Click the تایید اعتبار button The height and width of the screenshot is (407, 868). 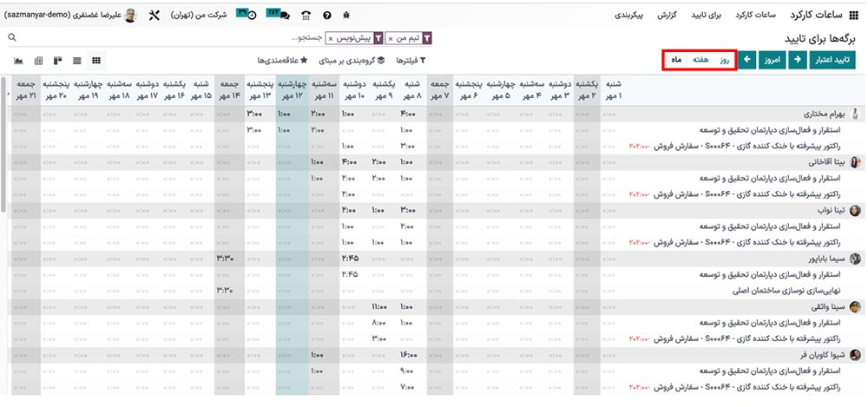click(x=831, y=61)
